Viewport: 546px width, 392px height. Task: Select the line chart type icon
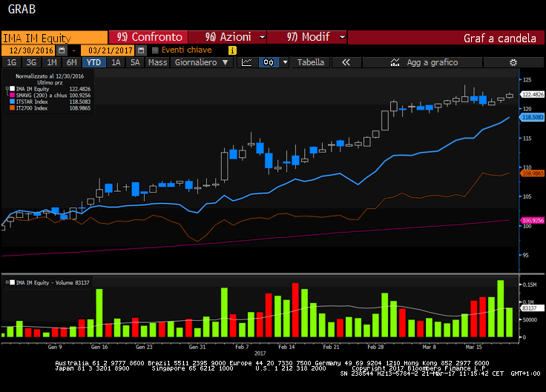(247, 63)
